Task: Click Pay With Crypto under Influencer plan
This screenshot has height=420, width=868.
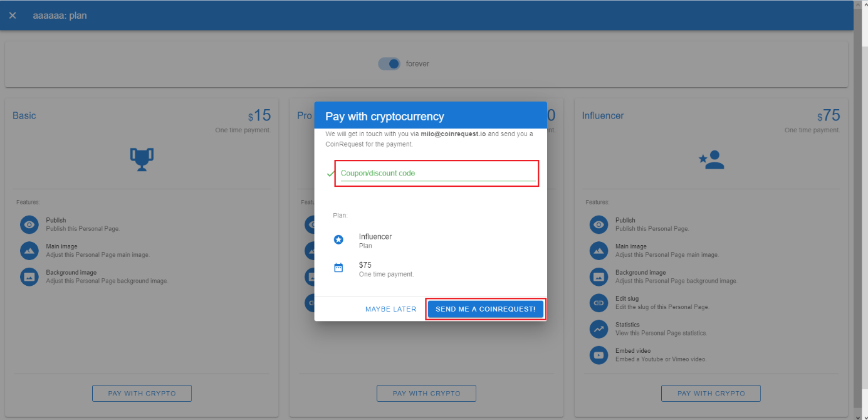Action: coord(711,393)
